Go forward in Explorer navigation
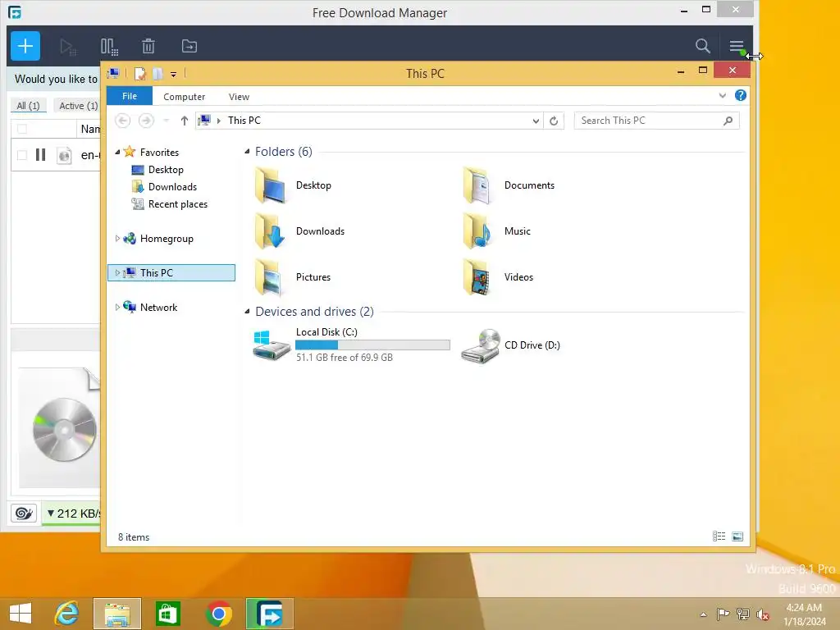The width and height of the screenshot is (840, 630). click(146, 121)
